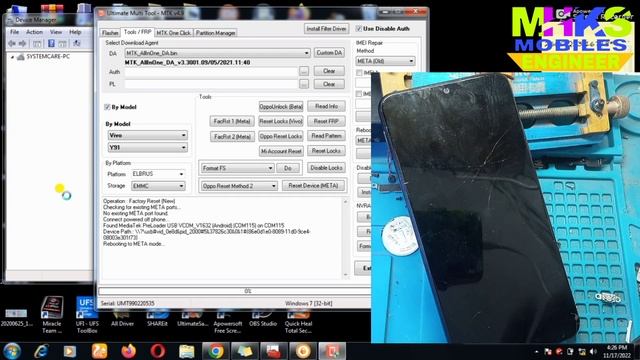This screenshot has height=360, width=640.
Task: Click the Read Info button
Action: click(326, 106)
